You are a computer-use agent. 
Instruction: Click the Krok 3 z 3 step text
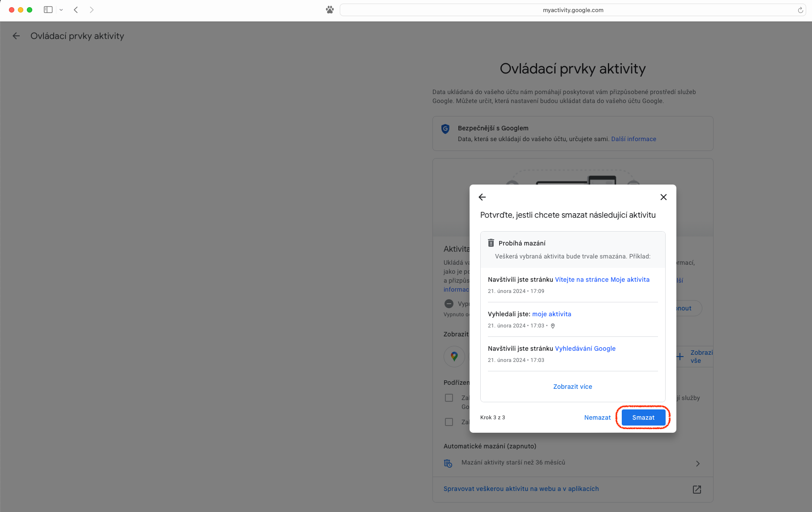(492, 417)
